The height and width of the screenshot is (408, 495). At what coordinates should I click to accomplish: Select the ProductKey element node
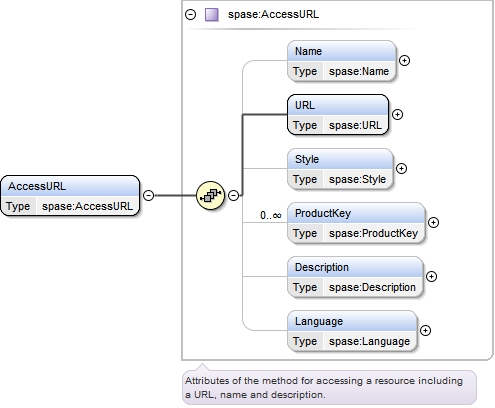356,223
